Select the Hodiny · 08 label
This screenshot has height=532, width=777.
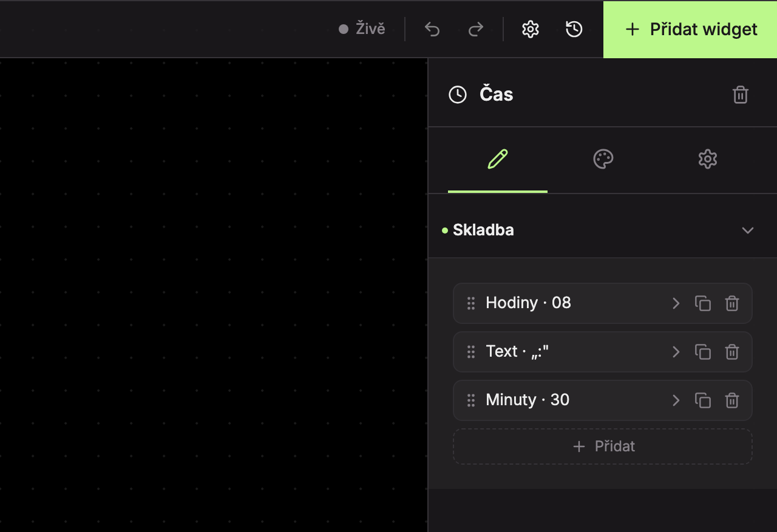pos(528,303)
